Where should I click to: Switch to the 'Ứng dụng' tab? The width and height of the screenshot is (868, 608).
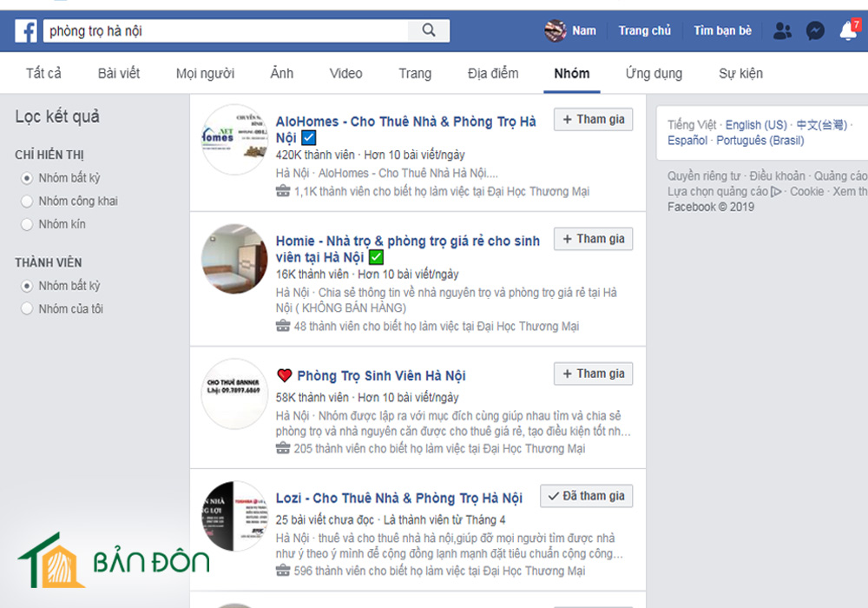(x=654, y=74)
